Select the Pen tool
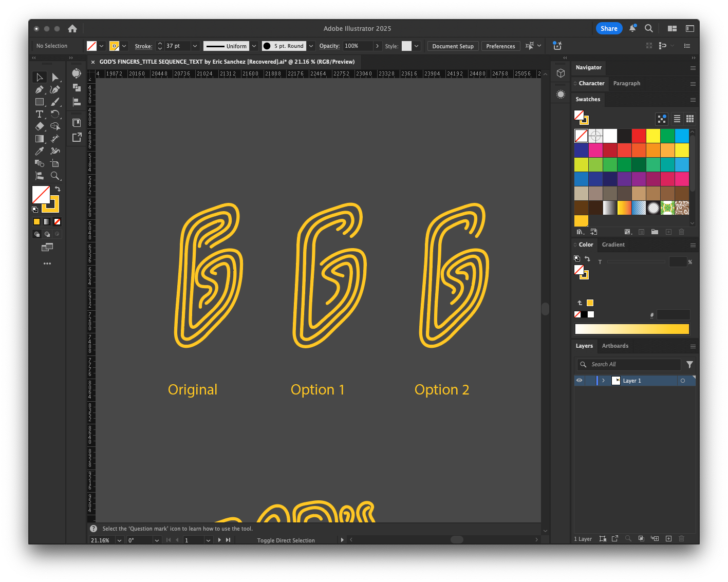 coord(40,89)
